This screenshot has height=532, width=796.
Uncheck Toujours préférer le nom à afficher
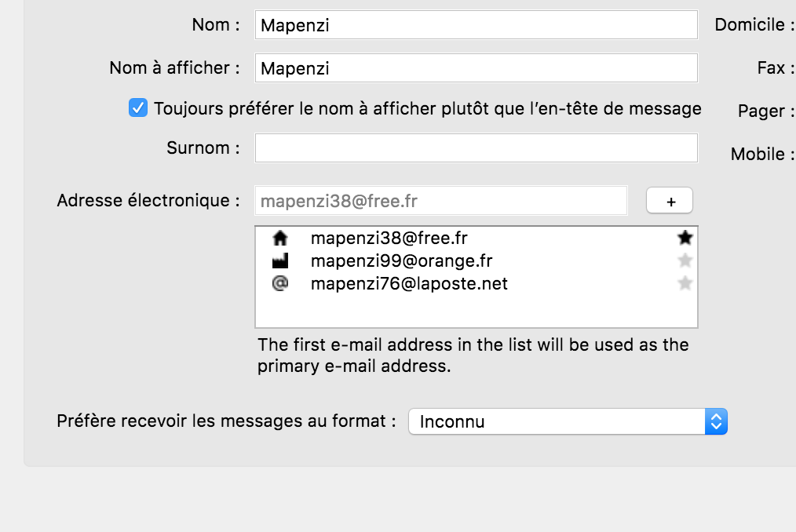click(x=138, y=108)
